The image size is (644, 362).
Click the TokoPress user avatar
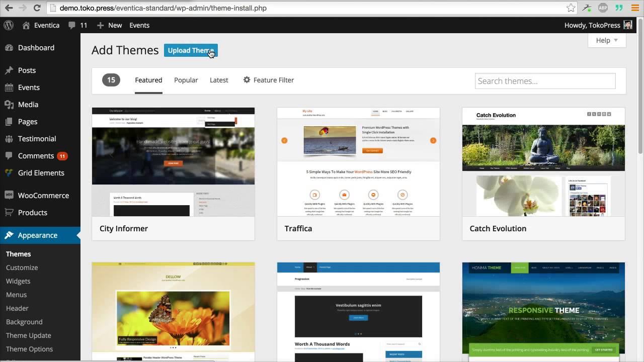[628, 25]
